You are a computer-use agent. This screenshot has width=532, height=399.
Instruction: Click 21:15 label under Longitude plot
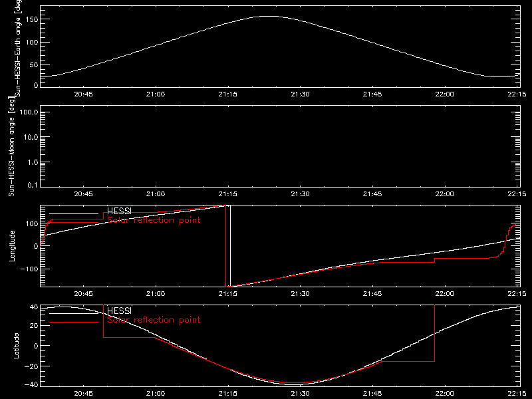(228, 294)
